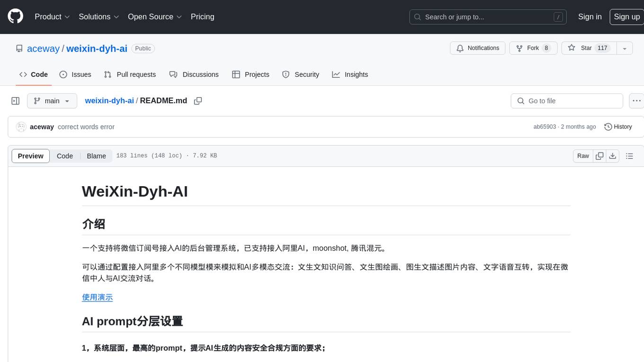Switch to the Discussions tab

tap(194, 74)
